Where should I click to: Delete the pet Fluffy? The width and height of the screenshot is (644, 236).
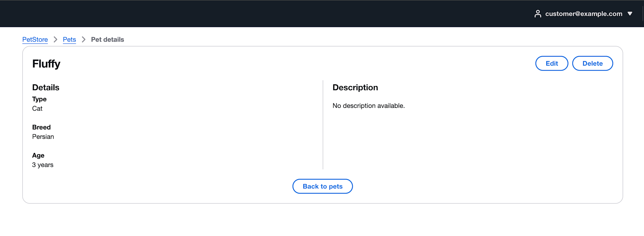[x=592, y=63]
